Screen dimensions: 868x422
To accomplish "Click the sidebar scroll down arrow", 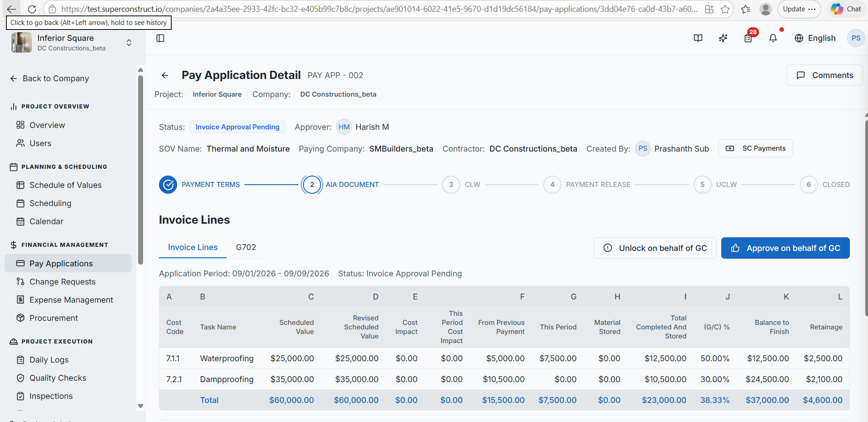I will [x=140, y=407].
